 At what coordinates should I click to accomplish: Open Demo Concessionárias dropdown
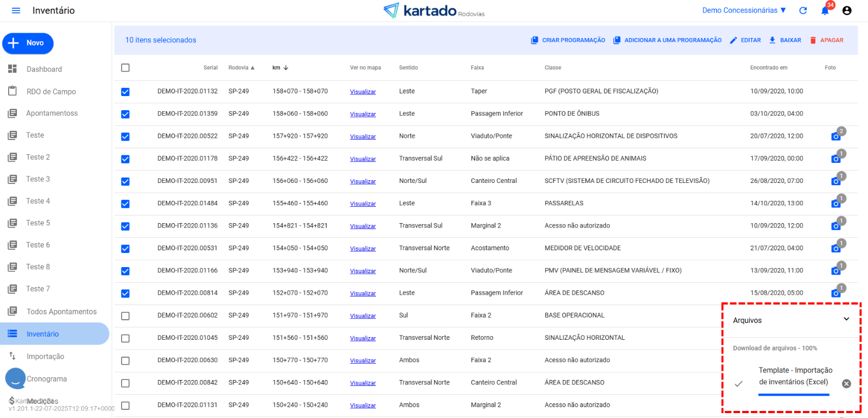tap(743, 10)
